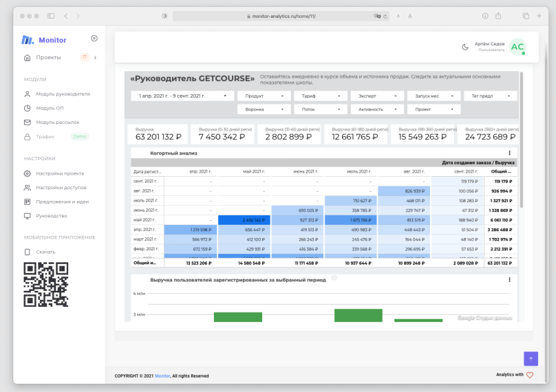Click the gear icon for Настройки проекта
This screenshot has height=392, width=556.
[28, 173]
